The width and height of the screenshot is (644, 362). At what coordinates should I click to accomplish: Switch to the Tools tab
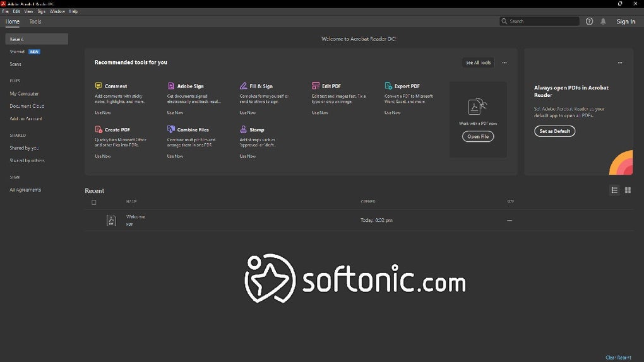click(x=35, y=21)
